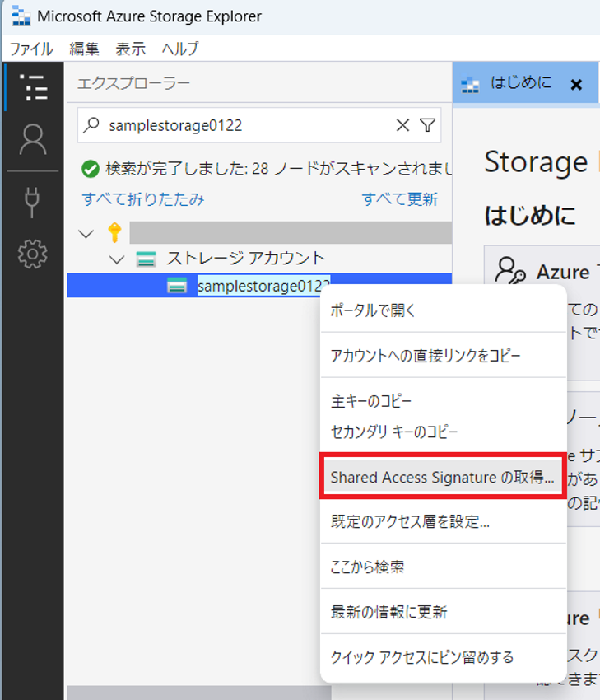600x700 pixels.
Task: Open the account management person icon
Action: (x=33, y=140)
